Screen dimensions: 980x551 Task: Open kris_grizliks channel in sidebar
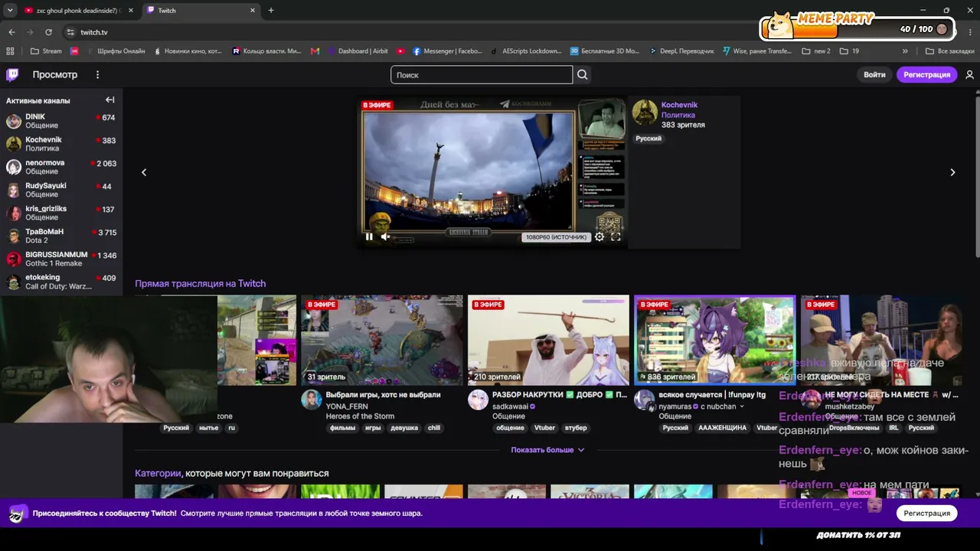(x=61, y=213)
